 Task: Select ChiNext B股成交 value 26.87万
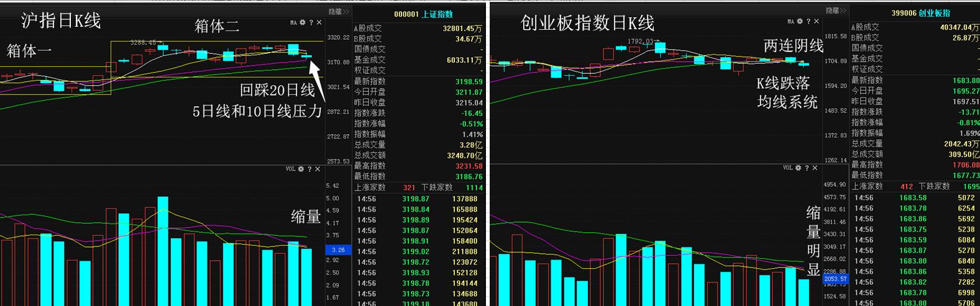coord(966,38)
